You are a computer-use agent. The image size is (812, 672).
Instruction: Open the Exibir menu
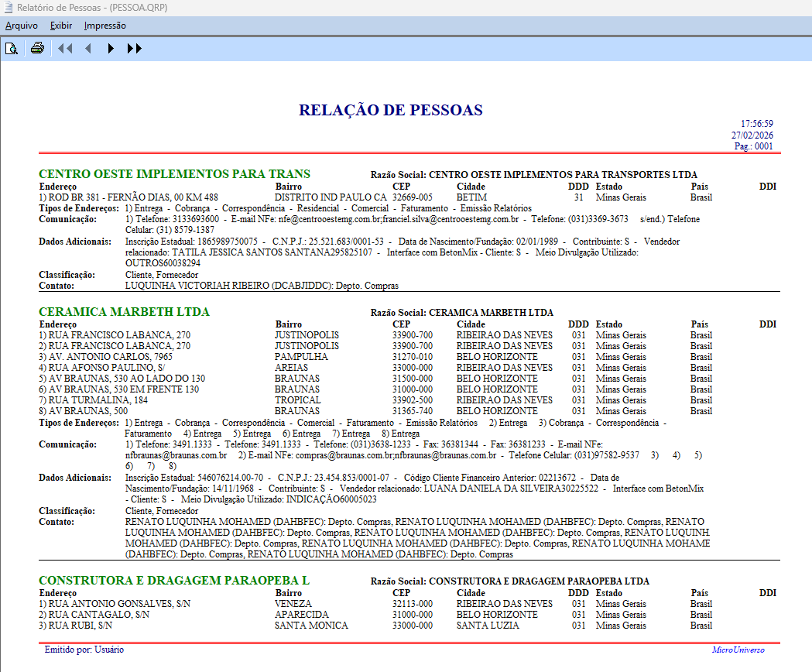coord(61,26)
